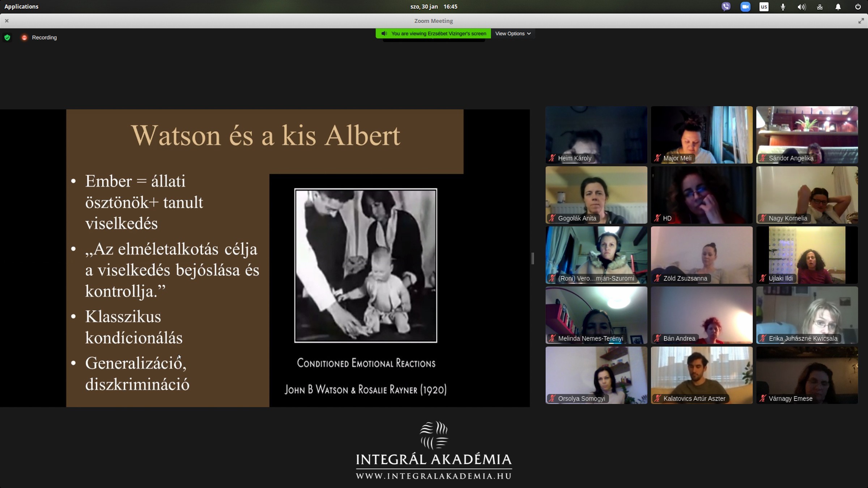
Task: Click the power session icon
Action: (858, 7)
